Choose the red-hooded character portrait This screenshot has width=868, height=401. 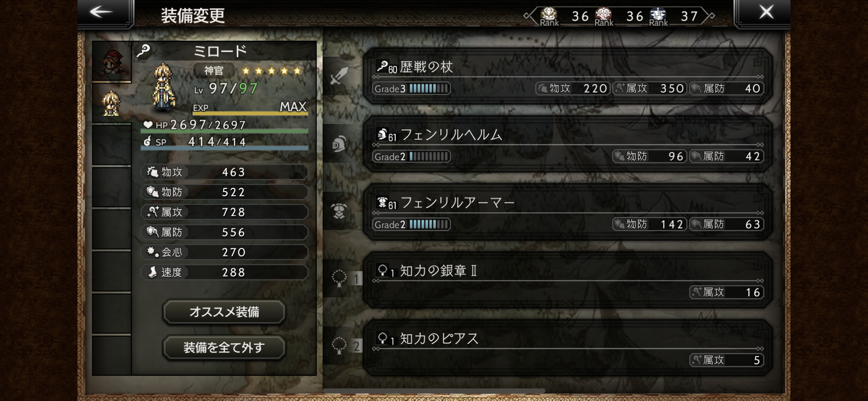(112, 62)
